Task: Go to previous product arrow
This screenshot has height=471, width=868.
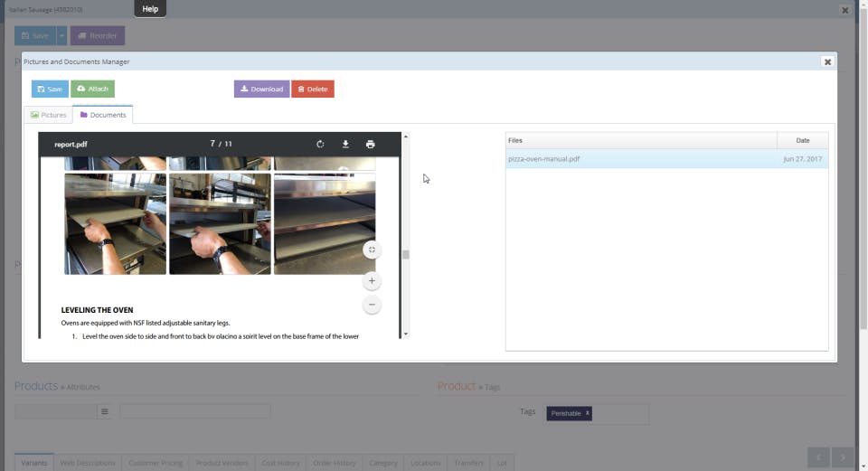Action: 818,457
